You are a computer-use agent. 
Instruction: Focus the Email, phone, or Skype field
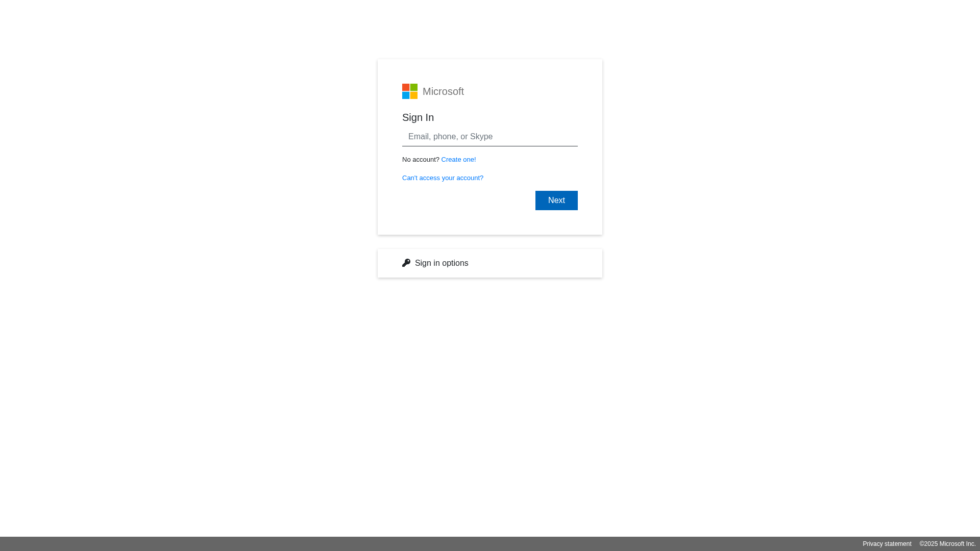click(x=490, y=137)
